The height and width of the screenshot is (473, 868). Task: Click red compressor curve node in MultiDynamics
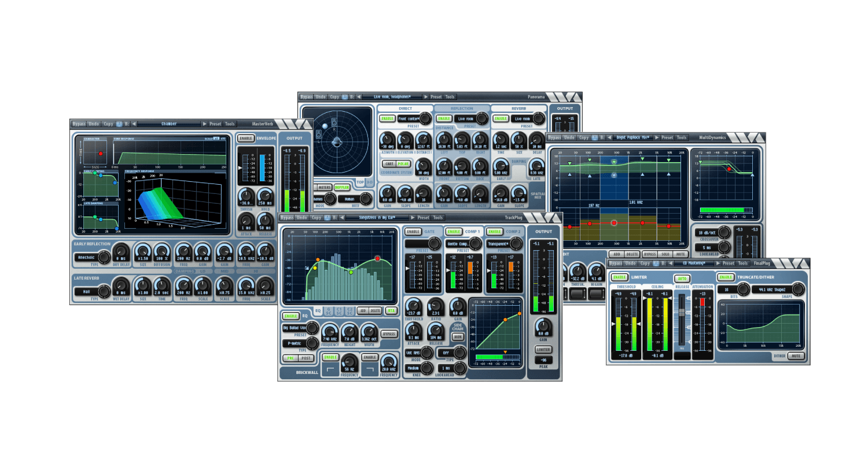pos(729,170)
